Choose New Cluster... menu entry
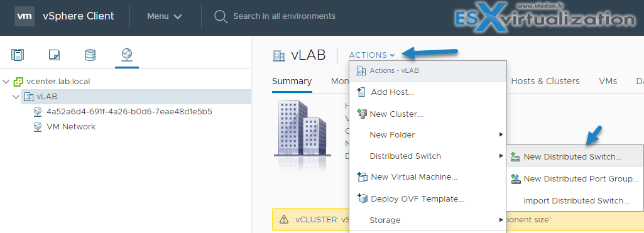This screenshot has height=233, width=644. 428,114
